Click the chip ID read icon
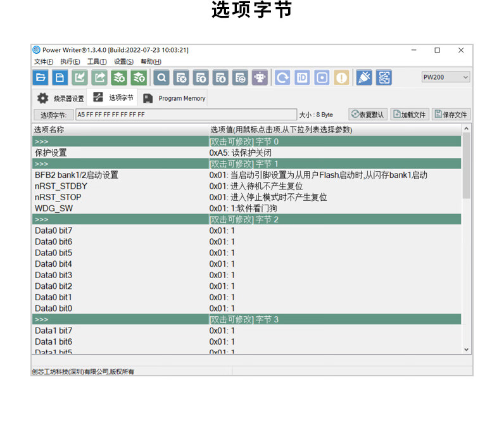This screenshot has height=427, width=504. point(302,77)
